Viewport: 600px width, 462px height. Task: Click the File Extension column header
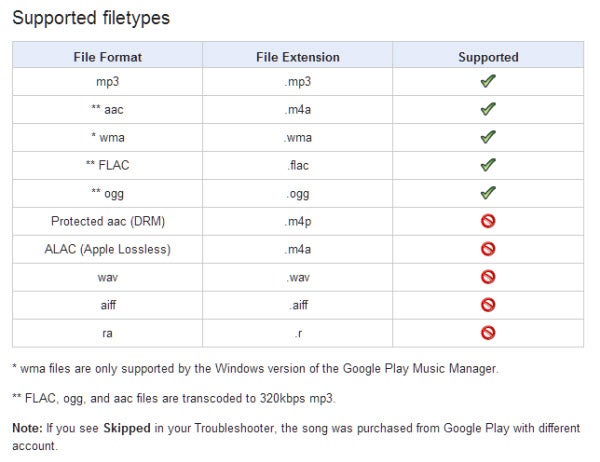(x=298, y=57)
